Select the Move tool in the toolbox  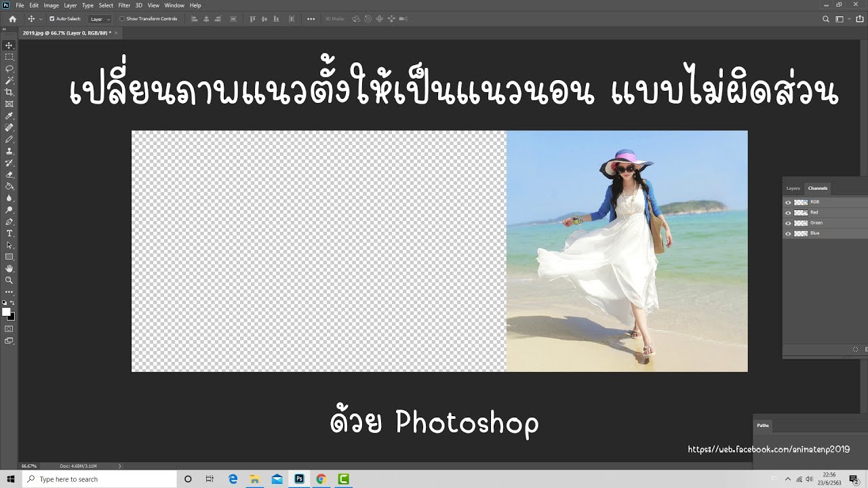coord(9,45)
